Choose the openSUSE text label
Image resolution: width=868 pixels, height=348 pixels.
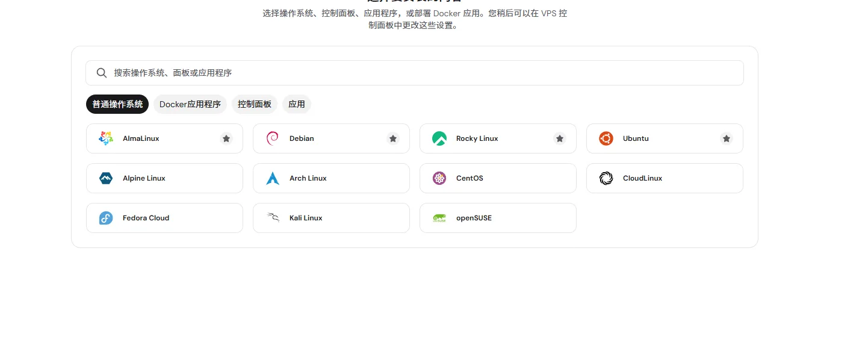pos(474,218)
